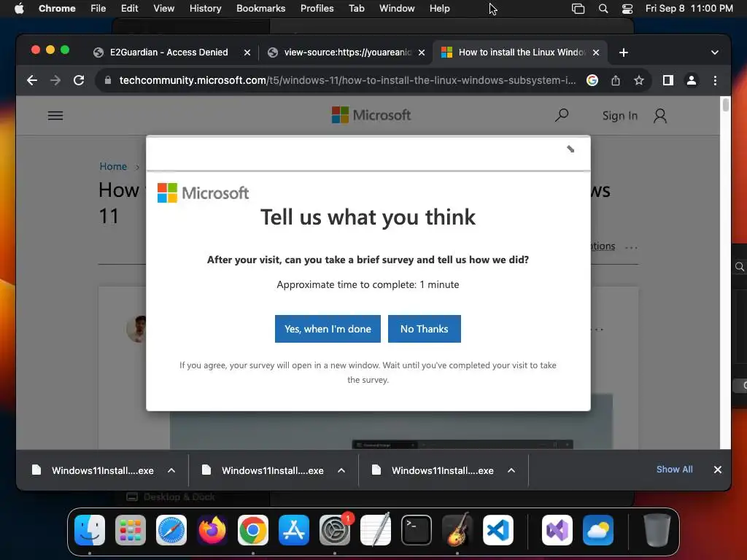Click No Thanks button
Viewport: 747px width, 560px height.
coord(424,329)
